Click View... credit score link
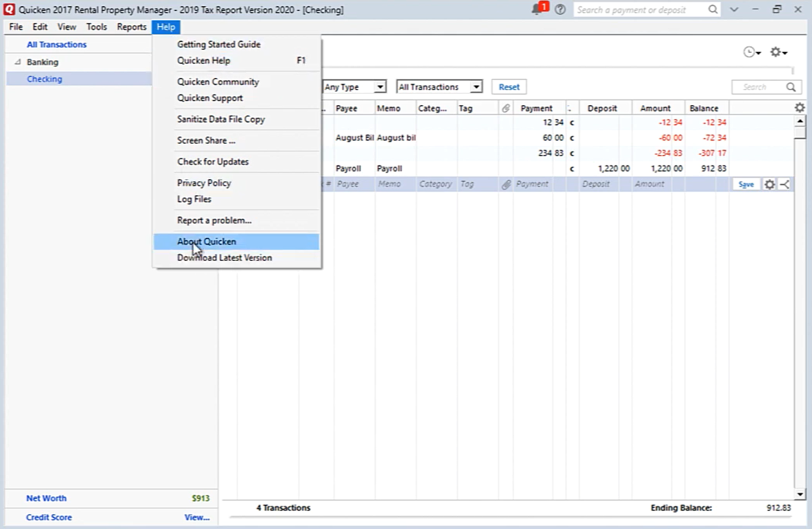812x529 pixels. tap(197, 518)
